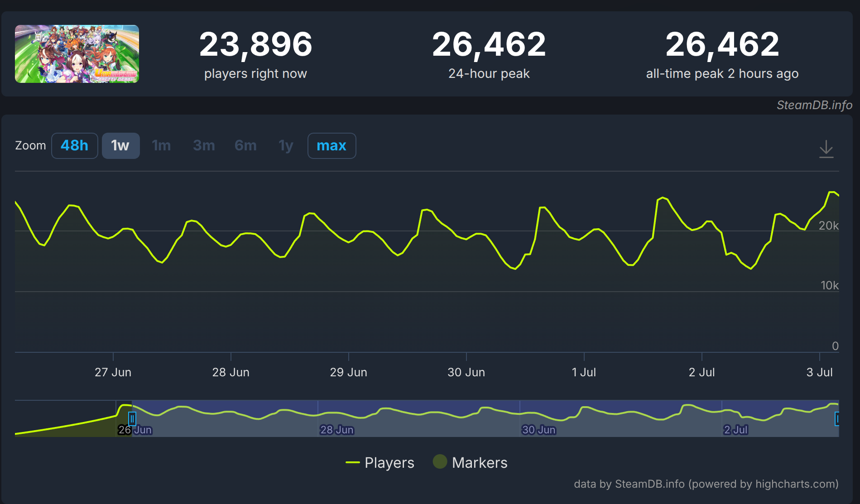Click the 6m zoom option
This screenshot has height=504, width=860.
coord(245,146)
